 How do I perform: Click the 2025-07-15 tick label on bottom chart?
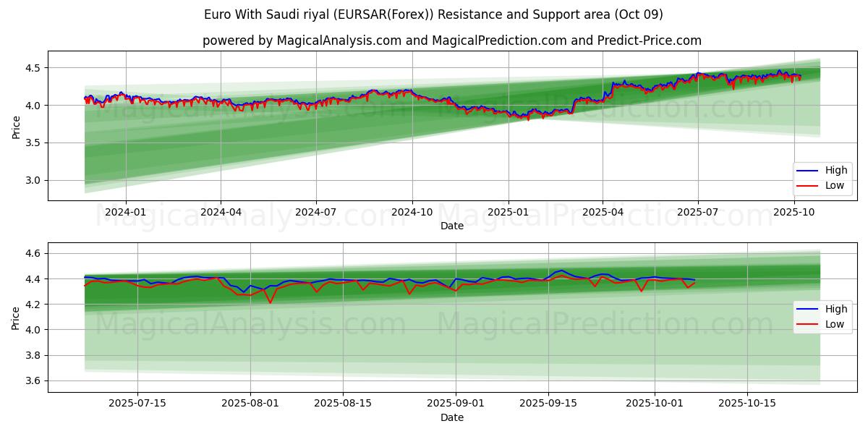pyautogui.click(x=137, y=404)
